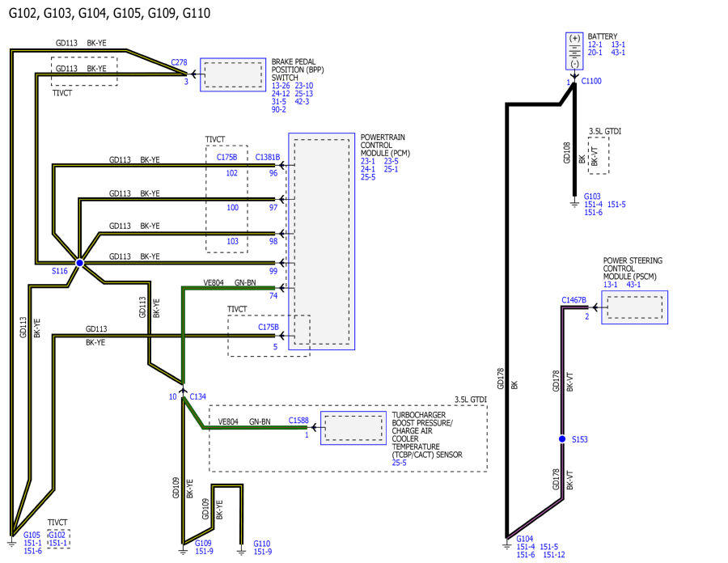Go to page reference 13-26
This screenshot has height=563, width=728.
(x=281, y=86)
